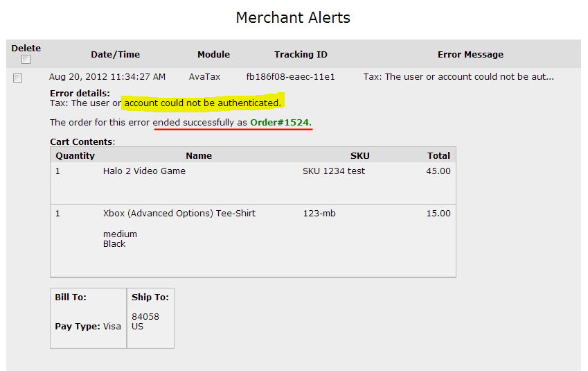Click the yellow highlighted authentication error text

203,103
